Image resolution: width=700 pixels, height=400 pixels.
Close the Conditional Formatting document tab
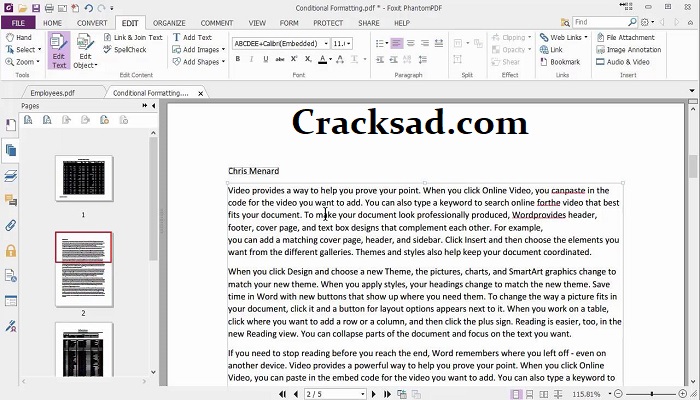tap(200, 93)
